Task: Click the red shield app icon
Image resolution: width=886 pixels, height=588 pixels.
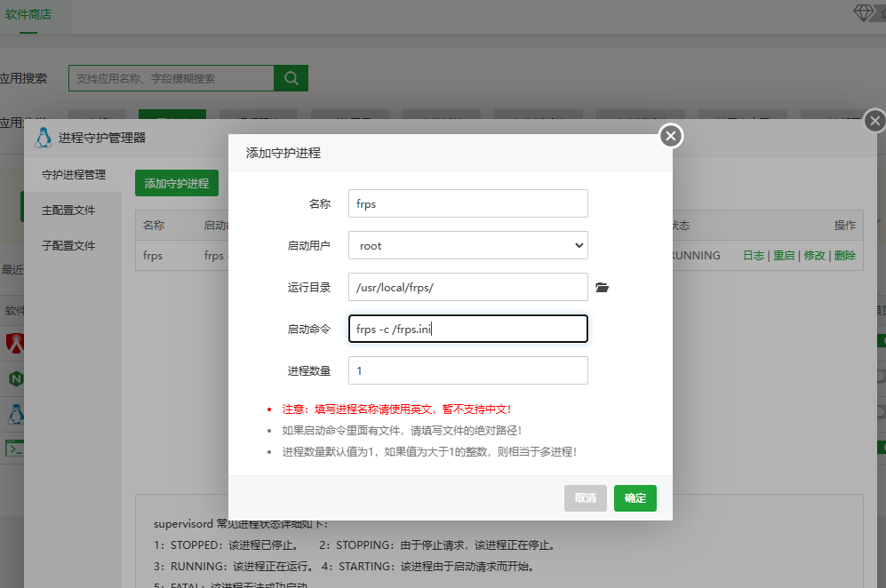Action: pyautogui.click(x=15, y=342)
